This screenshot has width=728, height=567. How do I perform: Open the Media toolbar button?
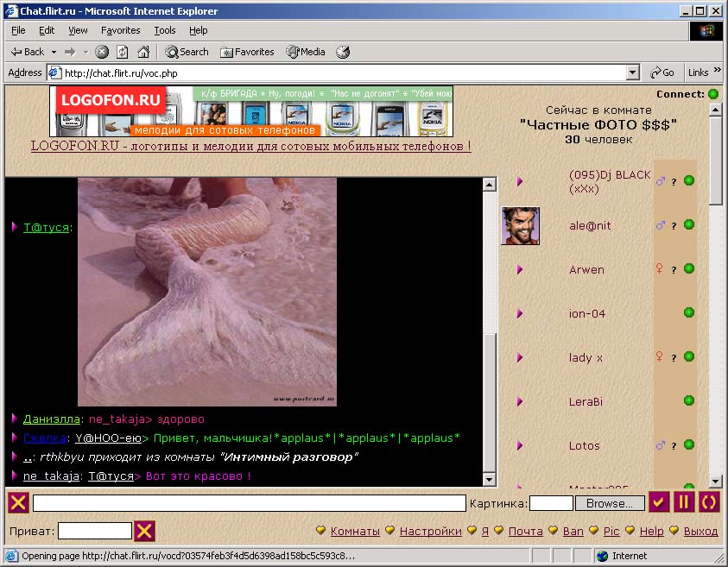tap(306, 52)
